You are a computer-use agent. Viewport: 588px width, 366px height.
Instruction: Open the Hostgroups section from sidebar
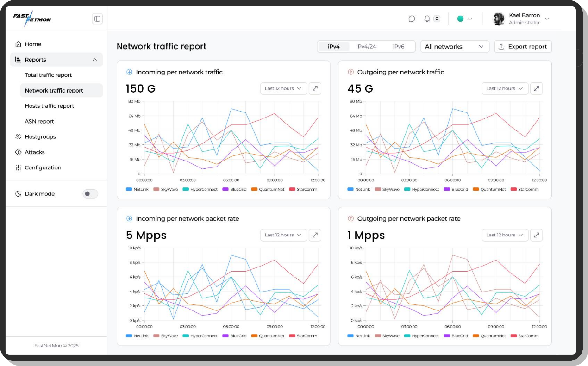point(39,136)
